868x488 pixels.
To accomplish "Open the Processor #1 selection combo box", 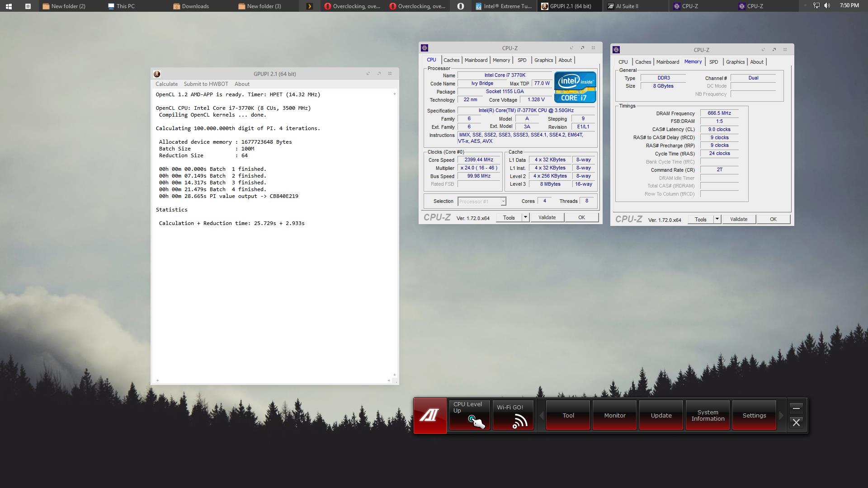I will pos(482,202).
